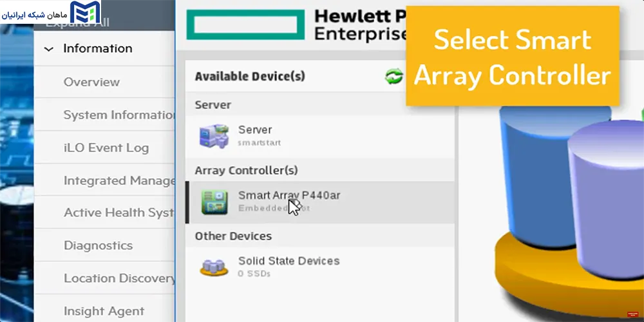
Task: Click the Solid State Devices icon
Action: (x=214, y=267)
